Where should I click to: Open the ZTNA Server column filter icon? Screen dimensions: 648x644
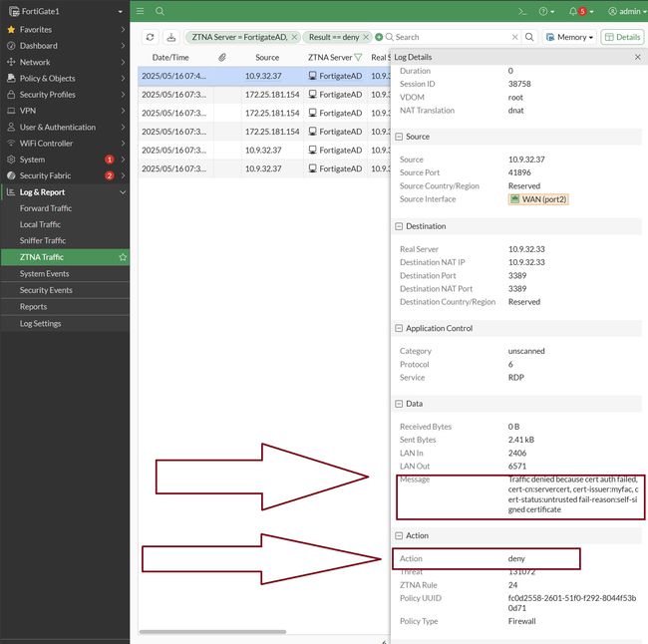pyautogui.click(x=358, y=58)
